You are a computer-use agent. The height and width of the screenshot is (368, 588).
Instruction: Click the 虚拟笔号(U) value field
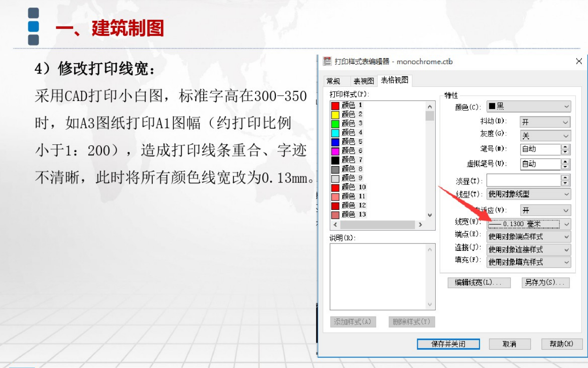pyautogui.click(x=540, y=164)
